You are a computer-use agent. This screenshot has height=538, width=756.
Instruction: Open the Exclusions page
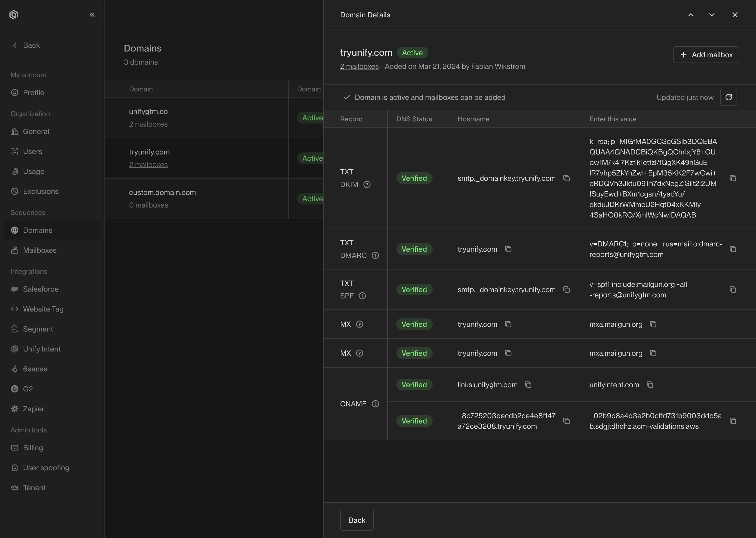coord(52,192)
